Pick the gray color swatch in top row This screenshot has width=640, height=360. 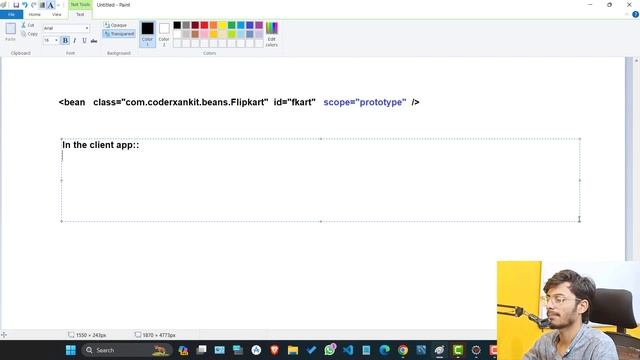(x=186, y=25)
